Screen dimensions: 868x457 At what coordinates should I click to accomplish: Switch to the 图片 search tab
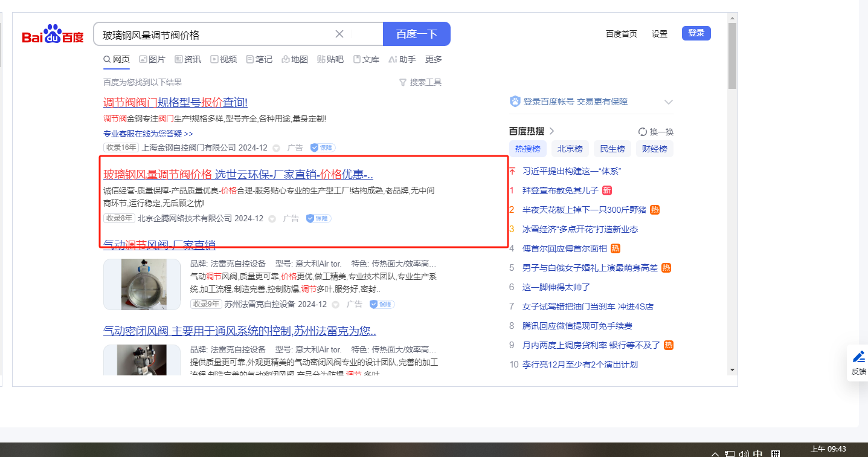click(x=152, y=59)
